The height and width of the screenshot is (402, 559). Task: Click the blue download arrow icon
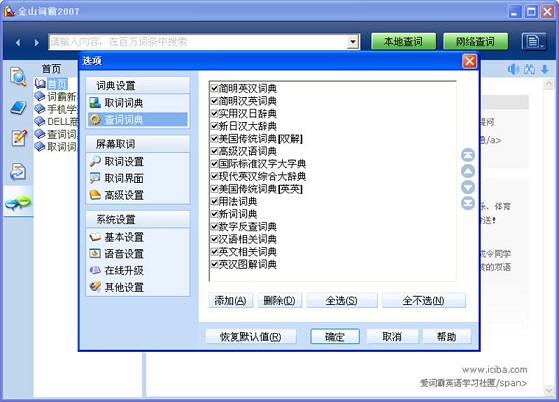(545, 69)
